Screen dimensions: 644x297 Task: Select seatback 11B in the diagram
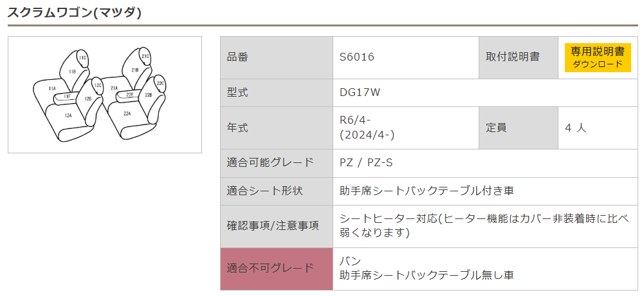73,72
